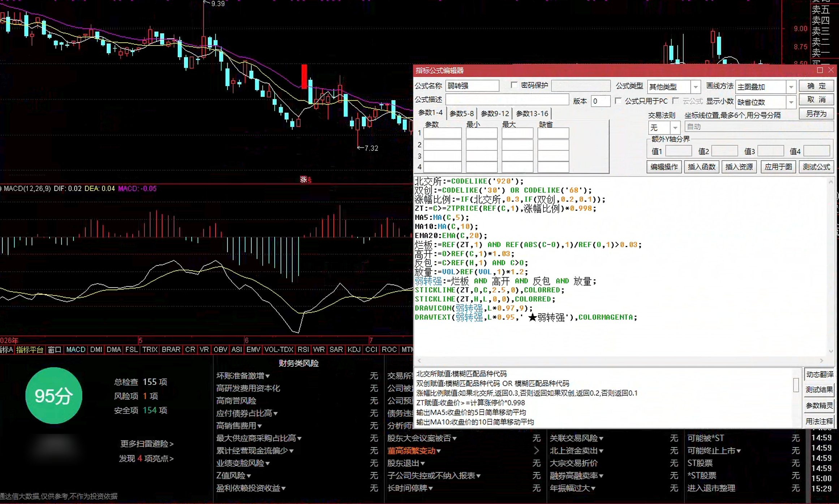This screenshot has width=839, height=504.
Task: Close the formula editor window
Action: (x=831, y=70)
